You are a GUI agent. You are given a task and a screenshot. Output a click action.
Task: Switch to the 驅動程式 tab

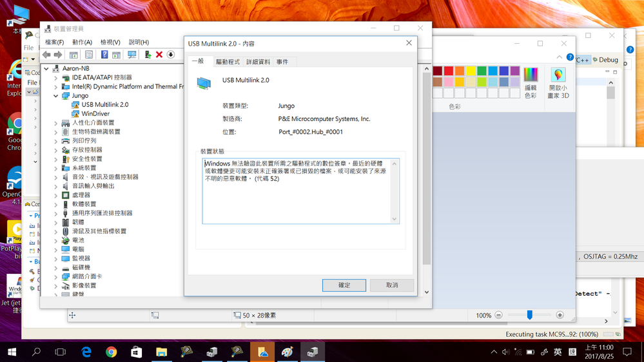[228, 62]
